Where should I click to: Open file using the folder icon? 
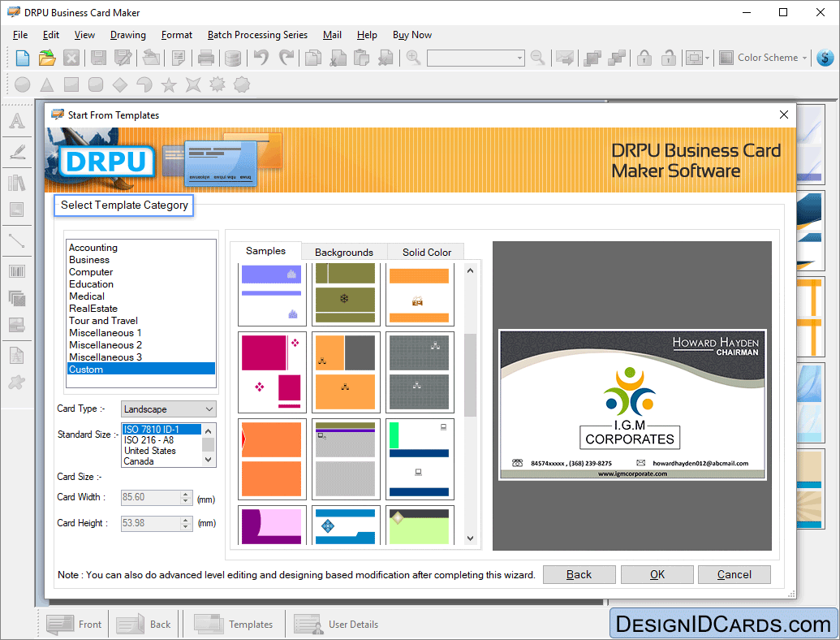(47, 58)
